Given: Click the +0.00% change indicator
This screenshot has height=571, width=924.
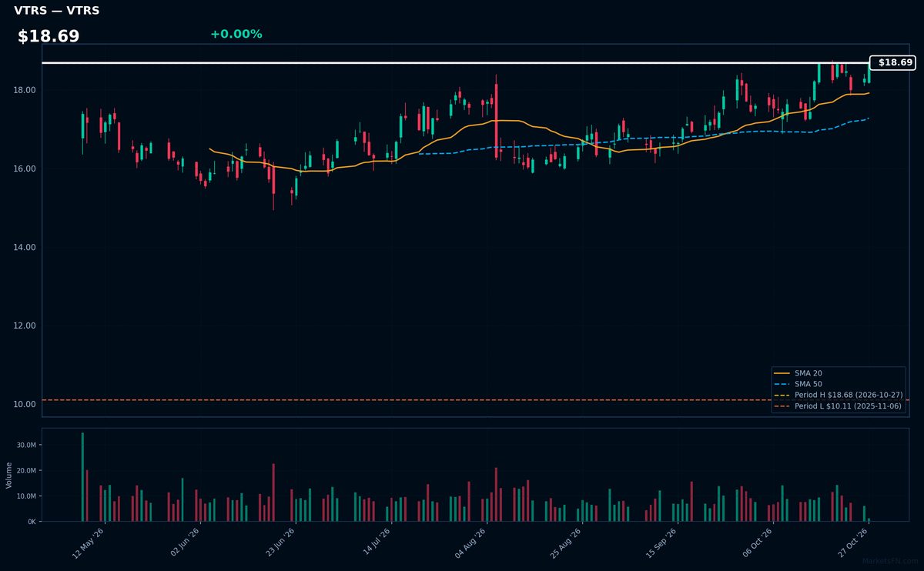Looking at the screenshot, I should click(236, 35).
